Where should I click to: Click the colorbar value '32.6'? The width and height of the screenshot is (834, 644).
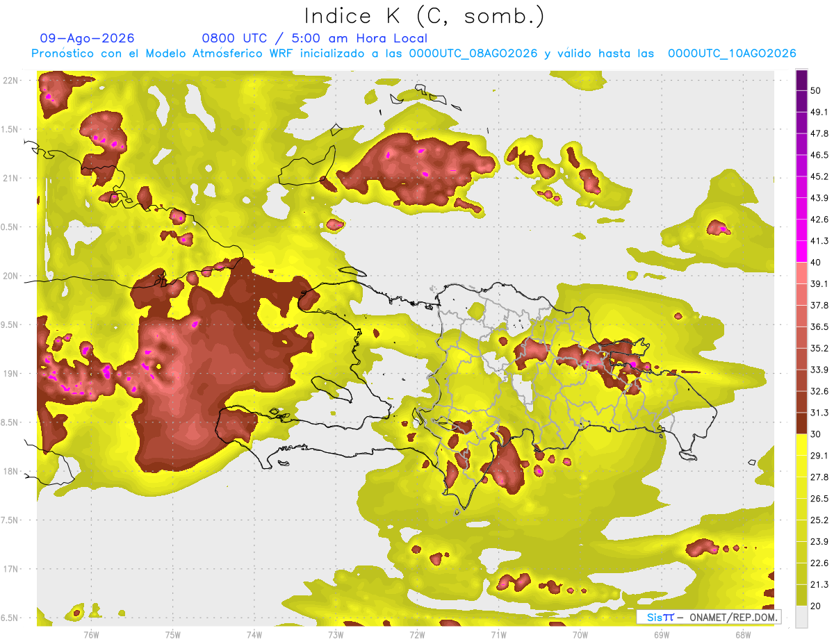tap(819, 391)
